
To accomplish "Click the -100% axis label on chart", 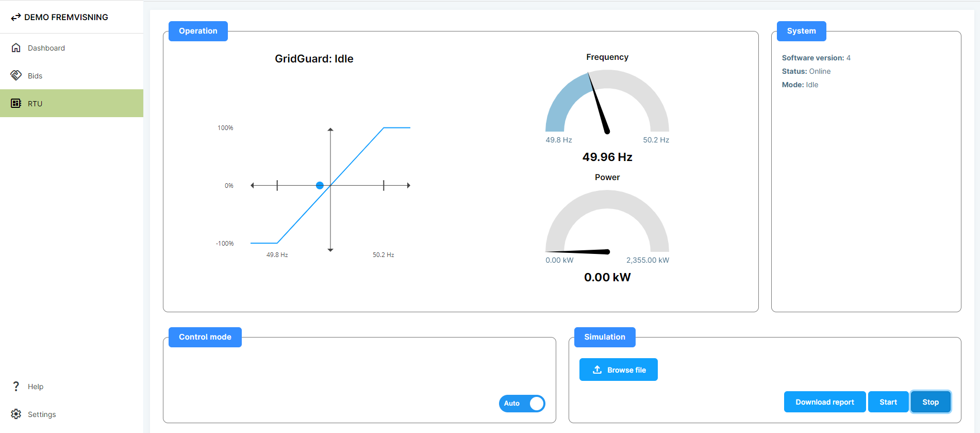I will (225, 244).
